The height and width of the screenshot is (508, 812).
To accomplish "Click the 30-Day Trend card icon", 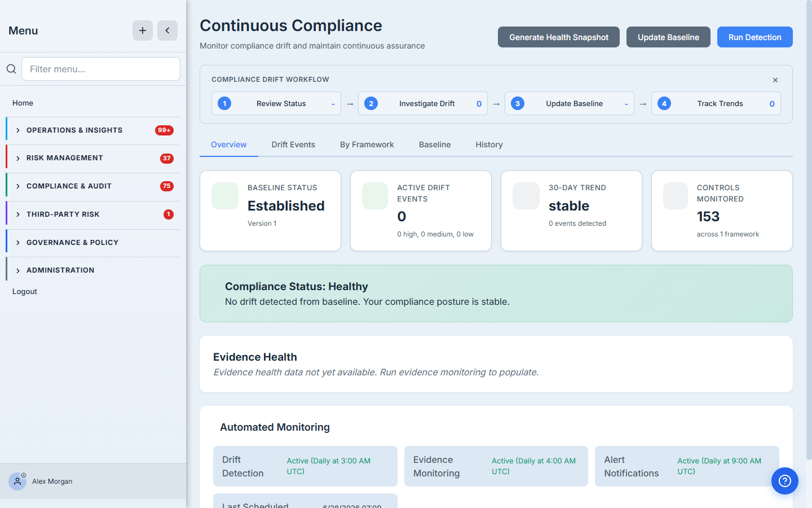I will [526, 196].
